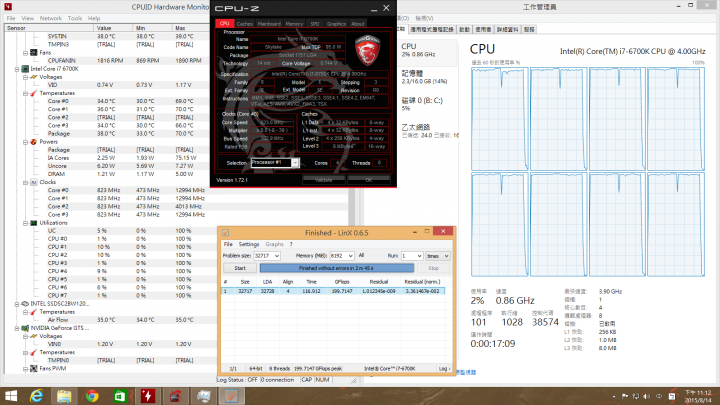Open the Memory (MiB) dropdown in LinX

tap(350, 256)
